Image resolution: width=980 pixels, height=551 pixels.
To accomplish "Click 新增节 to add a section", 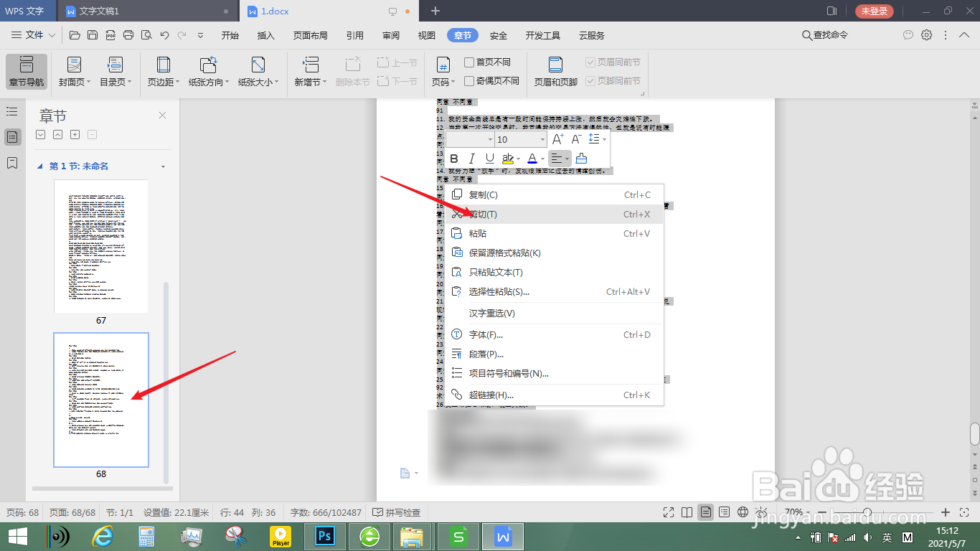I will [x=311, y=71].
